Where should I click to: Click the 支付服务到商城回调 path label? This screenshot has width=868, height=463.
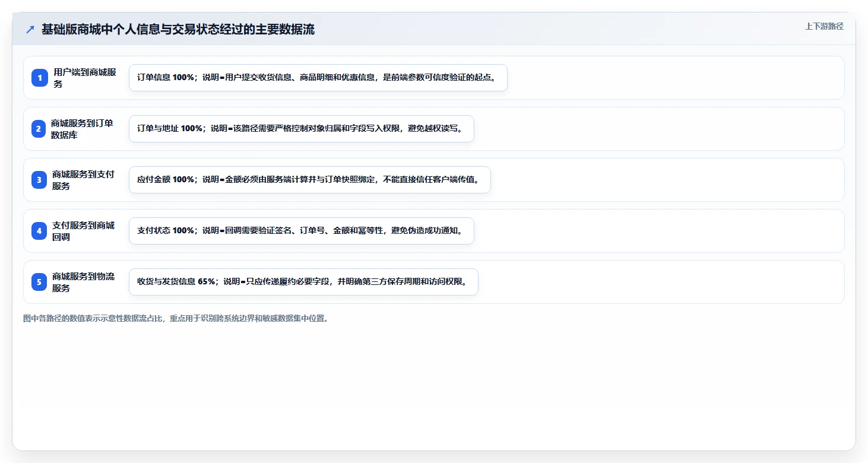click(x=83, y=231)
